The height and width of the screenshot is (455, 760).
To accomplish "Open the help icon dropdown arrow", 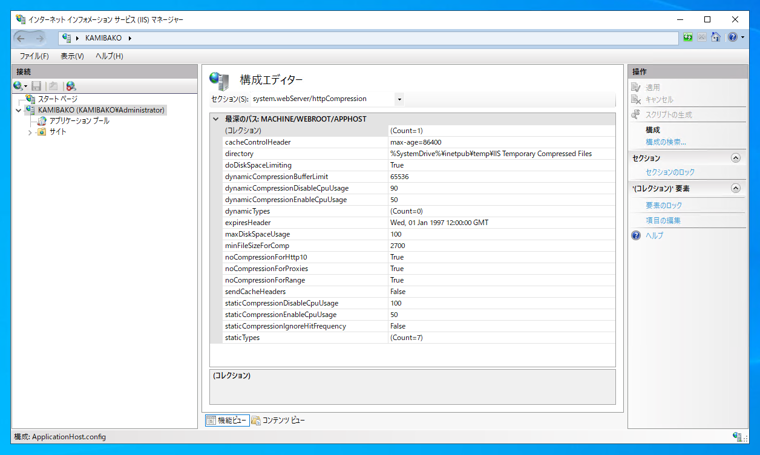I will pyautogui.click(x=743, y=37).
